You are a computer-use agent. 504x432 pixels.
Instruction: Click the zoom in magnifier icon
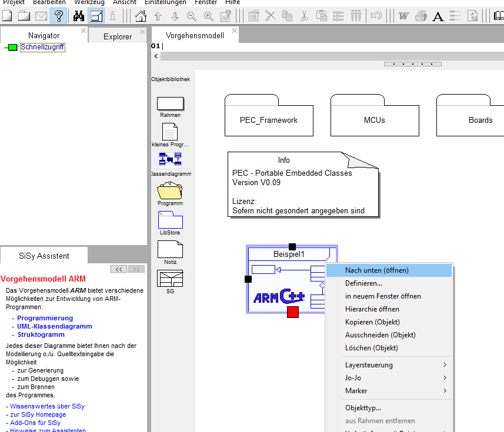click(208, 16)
